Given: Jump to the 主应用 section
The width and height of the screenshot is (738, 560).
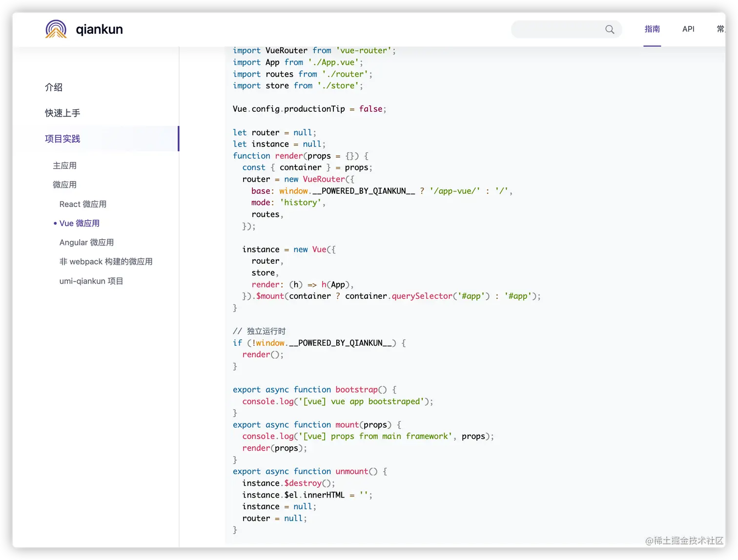Looking at the screenshot, I should pyautogui.click(x=65, y=166).
